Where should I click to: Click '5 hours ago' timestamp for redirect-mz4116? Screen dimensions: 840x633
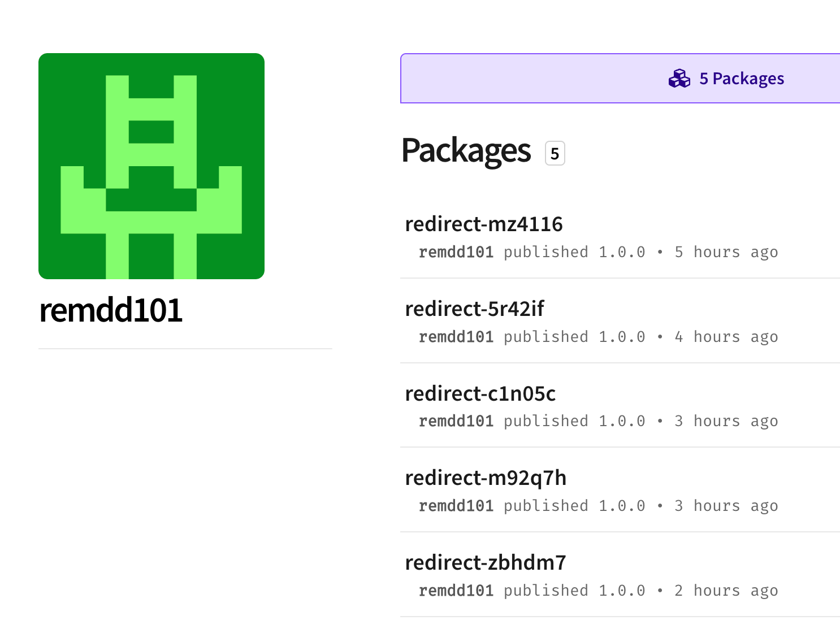point(726,252)
